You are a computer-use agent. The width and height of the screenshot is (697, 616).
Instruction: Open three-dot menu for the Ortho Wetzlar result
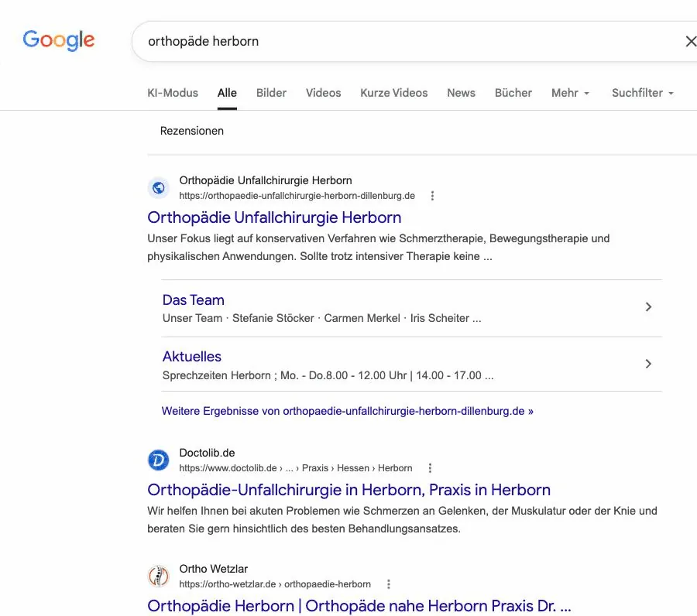tap(389, 584)
